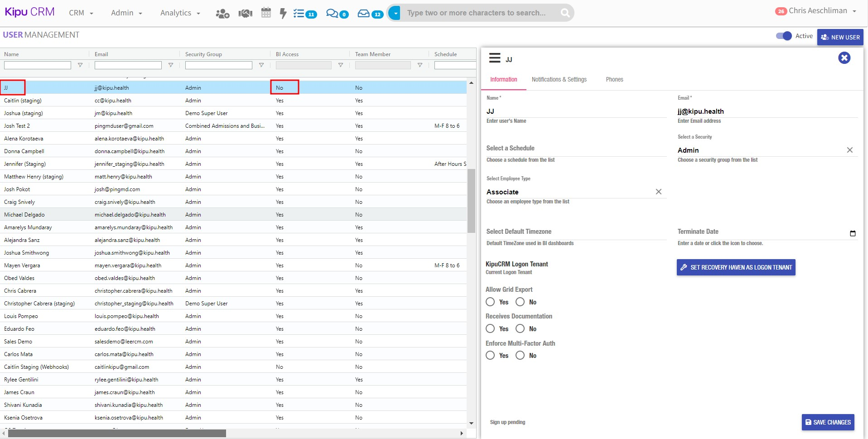Expand the Analytics menu

point(180,13)
